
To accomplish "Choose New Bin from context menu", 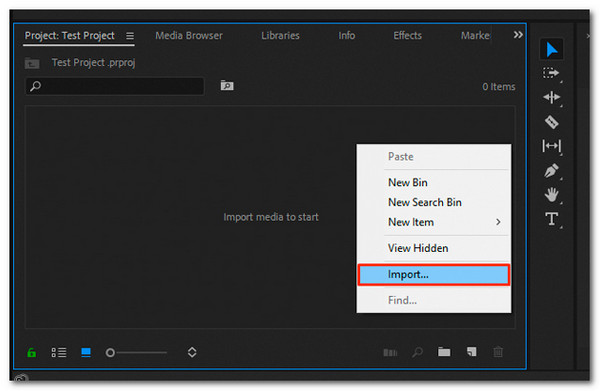I will click(x=434, y=182).
